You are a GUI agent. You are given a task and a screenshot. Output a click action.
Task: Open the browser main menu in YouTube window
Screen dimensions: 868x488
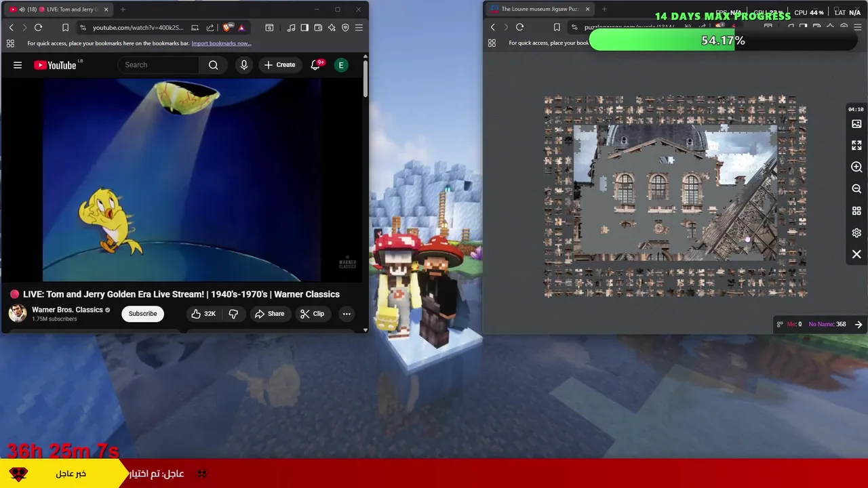point(359,28)
